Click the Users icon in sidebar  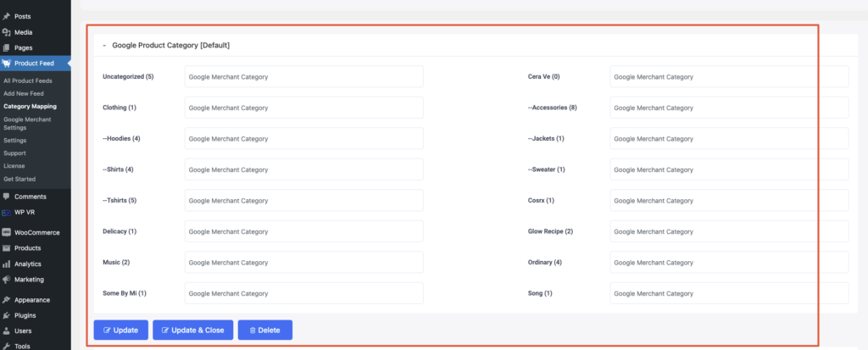7,331
